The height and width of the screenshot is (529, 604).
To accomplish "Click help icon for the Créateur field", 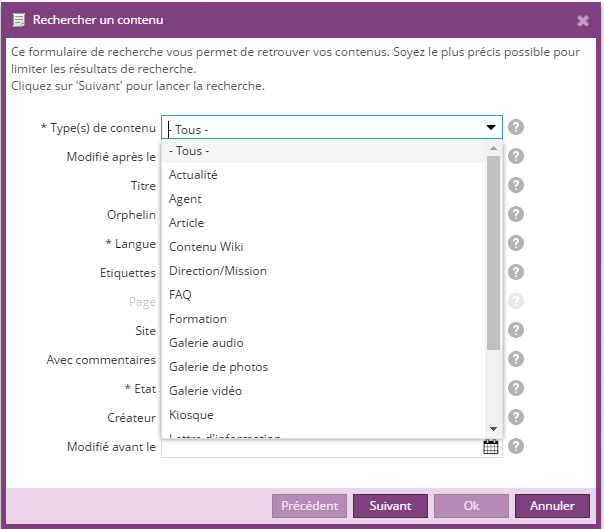I will [x=516, y=417].
